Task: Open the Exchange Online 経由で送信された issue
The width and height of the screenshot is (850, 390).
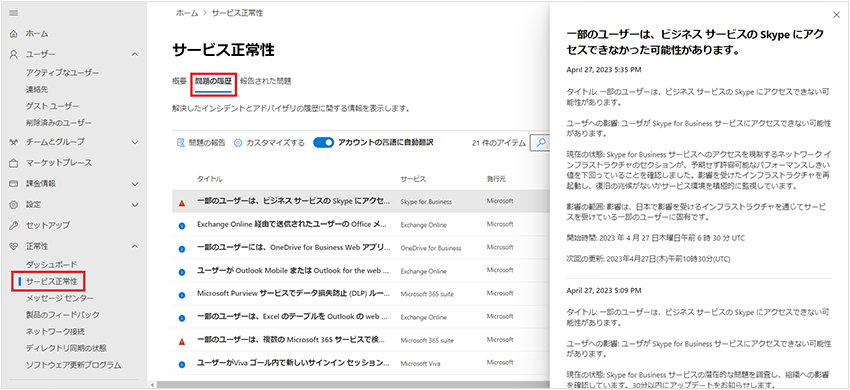Action: tap(292, 224)
